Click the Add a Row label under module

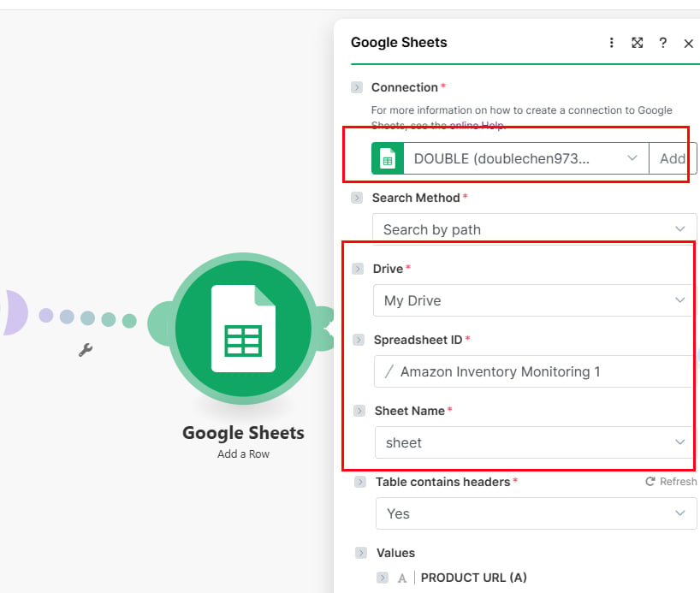[243, 454]
